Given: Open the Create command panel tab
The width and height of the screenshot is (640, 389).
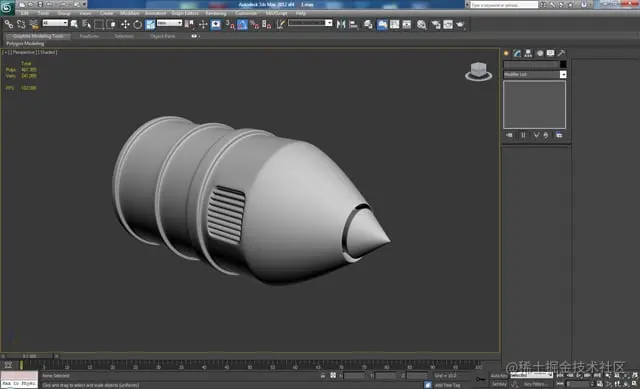Looking at the screenshot, I should pyautogui.click(x=506, y=53).
